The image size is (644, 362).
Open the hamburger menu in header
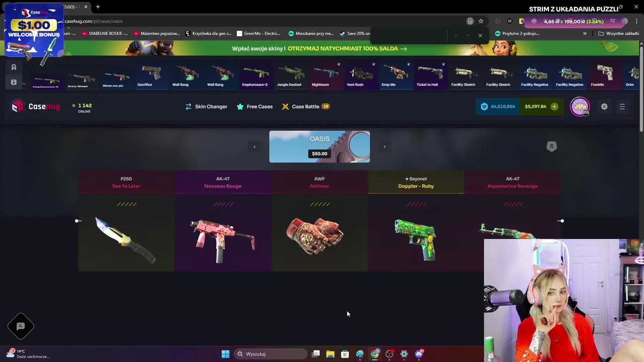coord(622,107)
